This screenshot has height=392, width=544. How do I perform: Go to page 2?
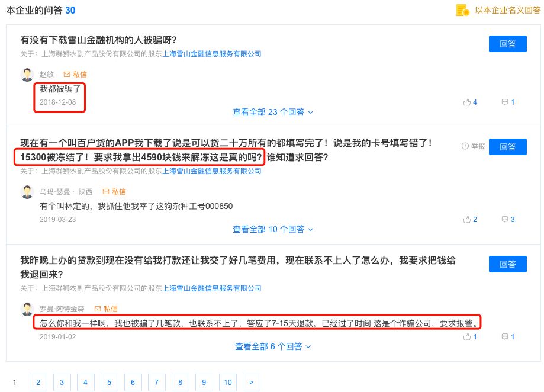[38, 383]
